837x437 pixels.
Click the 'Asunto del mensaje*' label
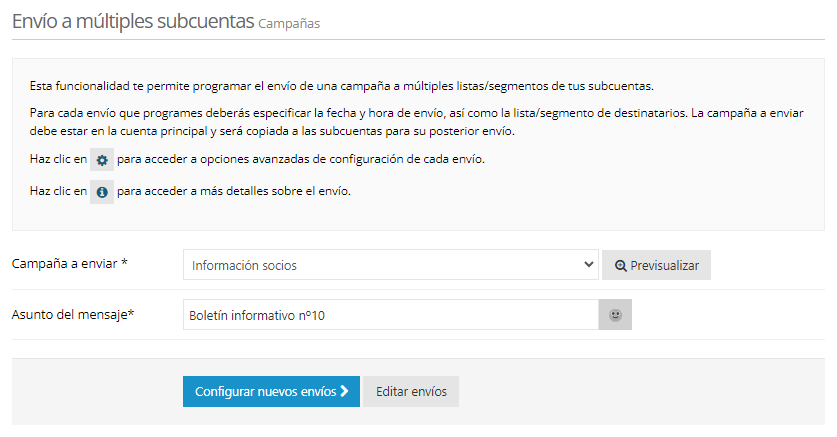coord(73,314)
